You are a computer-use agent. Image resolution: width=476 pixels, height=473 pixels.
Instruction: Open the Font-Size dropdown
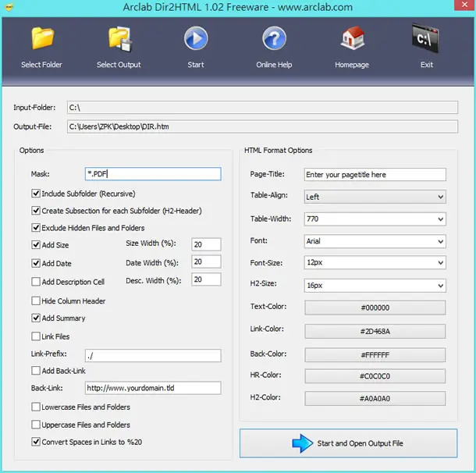click(375, 262)
